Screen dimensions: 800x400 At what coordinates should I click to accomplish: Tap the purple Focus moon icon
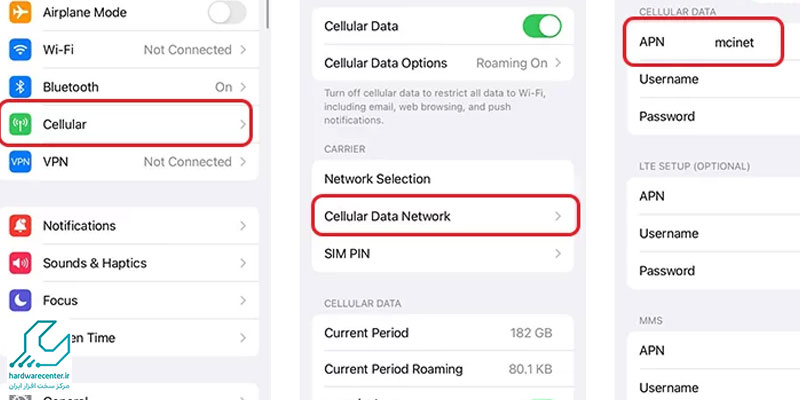click(20, 301)
